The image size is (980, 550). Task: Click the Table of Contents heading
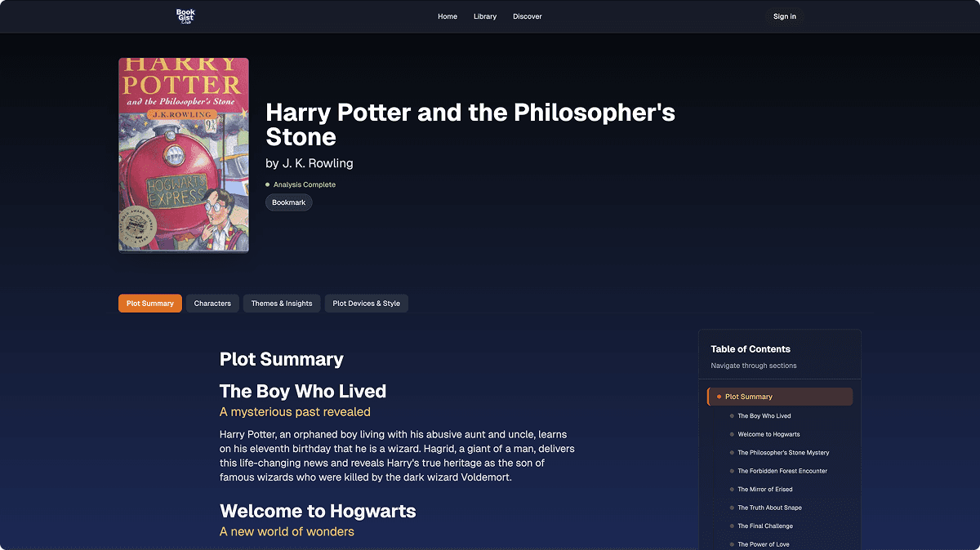click(751, 349)
